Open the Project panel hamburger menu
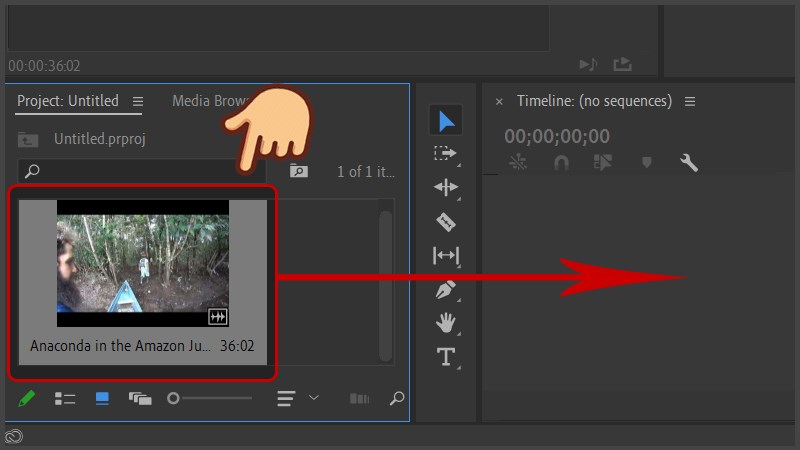This screenshot has width=800, height=450. tap(138, 102)
